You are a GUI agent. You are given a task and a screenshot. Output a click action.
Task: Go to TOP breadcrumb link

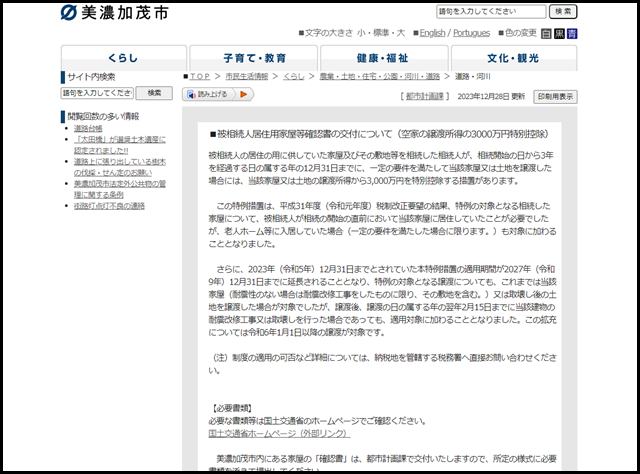pos(199,76)
